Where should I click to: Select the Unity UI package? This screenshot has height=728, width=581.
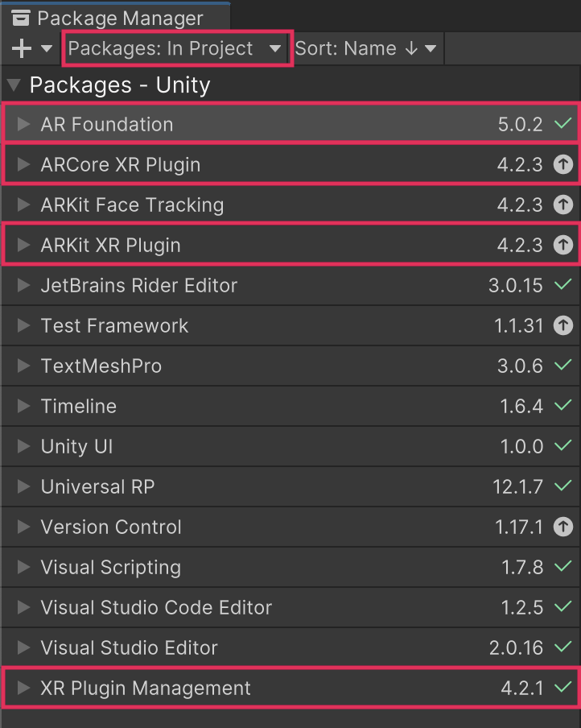[76, 447]
